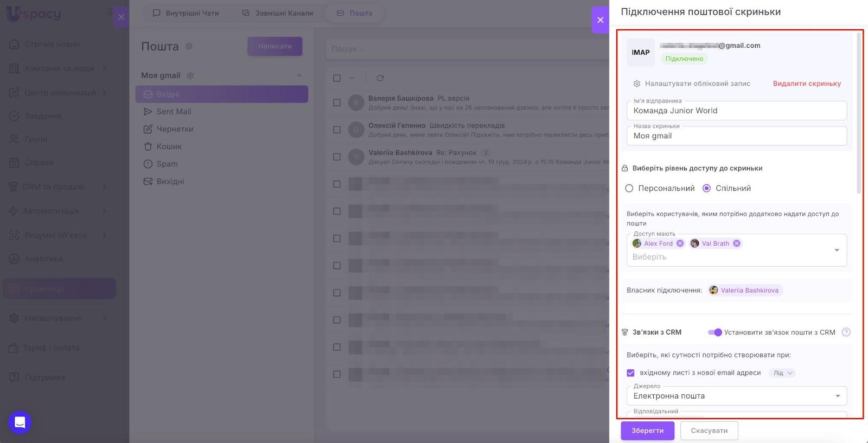Image resolution: width=868 pixels, height=443 pixels.
Task: Open Справи in the sidebar
Action: tap(39, 163)
